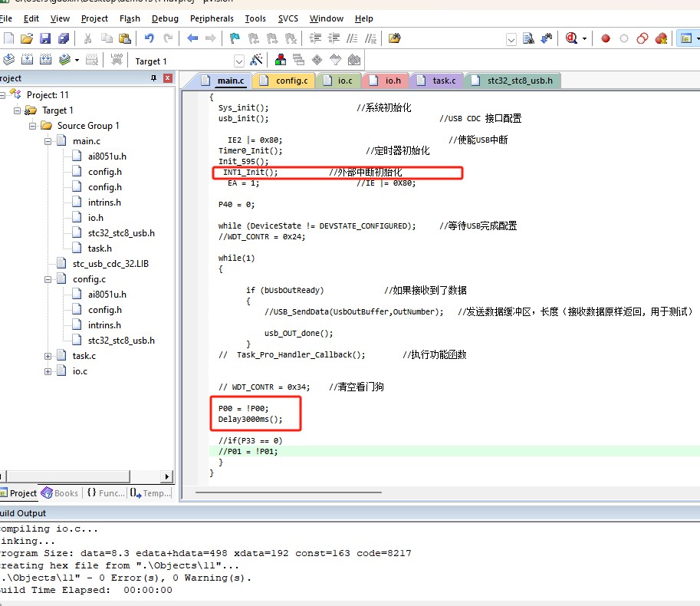Insert a bookmark with flag icon
Screen dimensions: 700x606
click(235, 38)
